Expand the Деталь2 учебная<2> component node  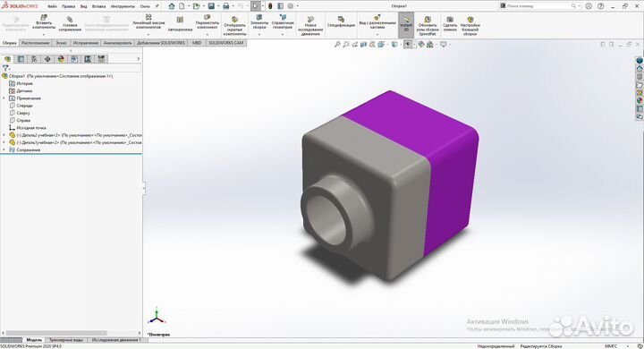tap(4, 135)
